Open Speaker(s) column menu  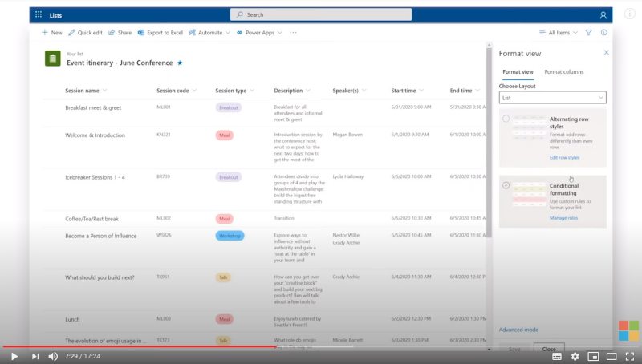click(x=364, y=91)
